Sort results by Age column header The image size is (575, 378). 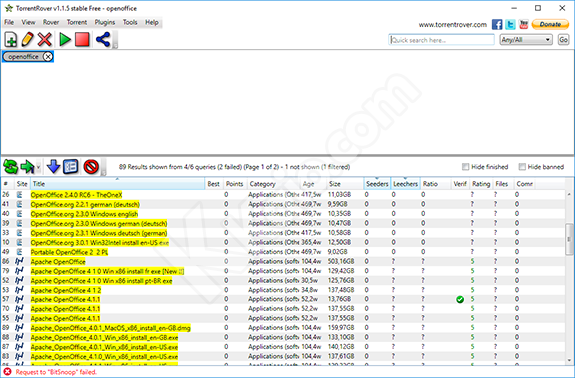coord(313,184)
